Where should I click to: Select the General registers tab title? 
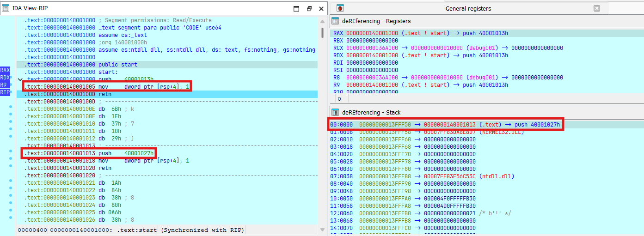coord(468,8)
